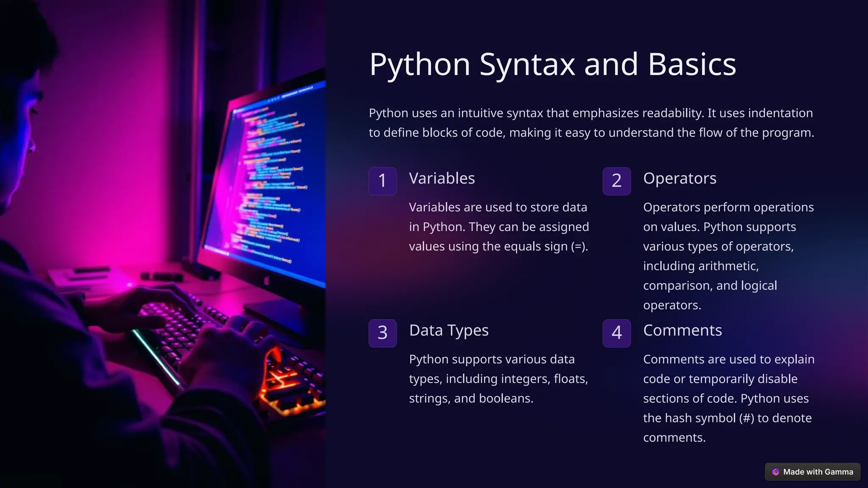
Task: Click the Operators heading
Action: 679,178
